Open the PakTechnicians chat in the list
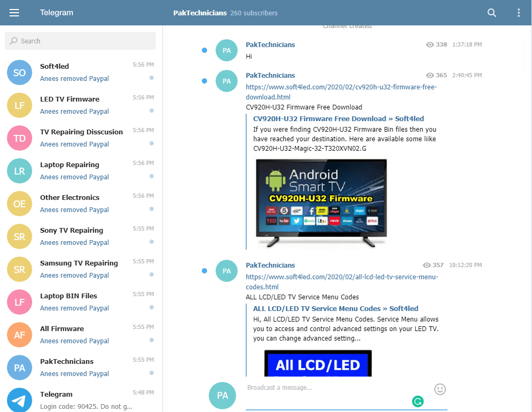 click(81, 368)
